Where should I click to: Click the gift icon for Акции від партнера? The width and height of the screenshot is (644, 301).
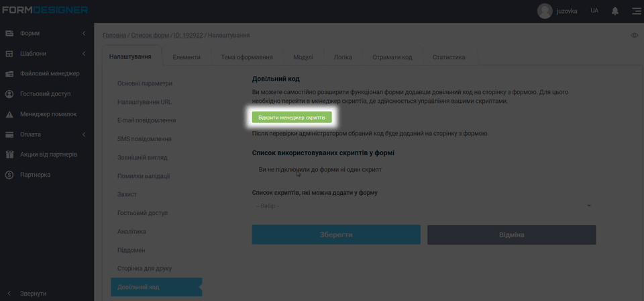click(9, 155)
